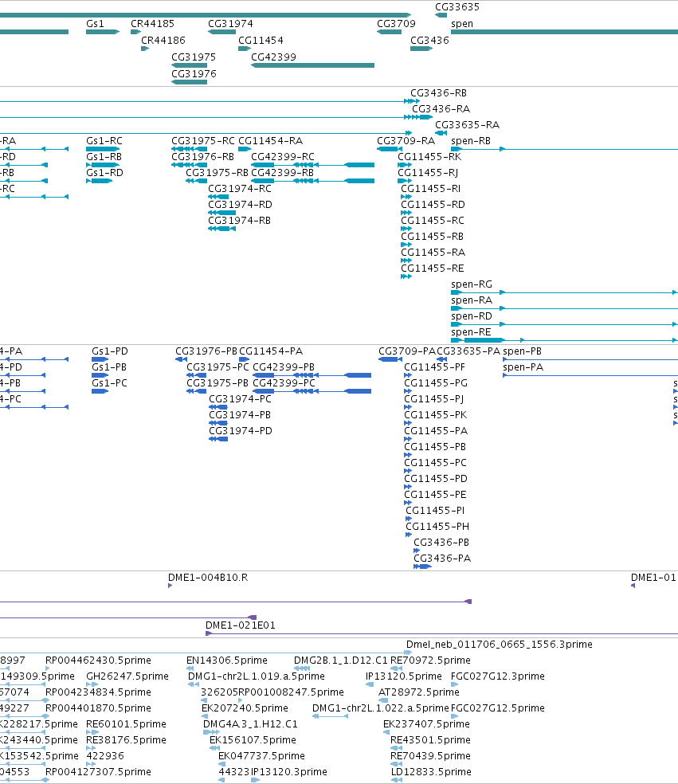The height and width of the screenshot is (784, 678).
Task: Click the CG3436-PB protein label
Action: (x=441, y=543)
